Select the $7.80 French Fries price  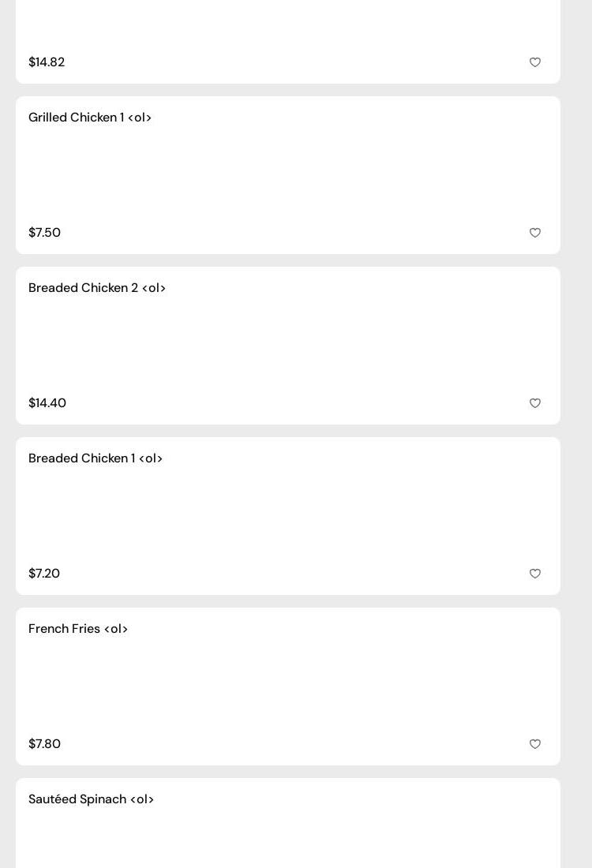44,744
